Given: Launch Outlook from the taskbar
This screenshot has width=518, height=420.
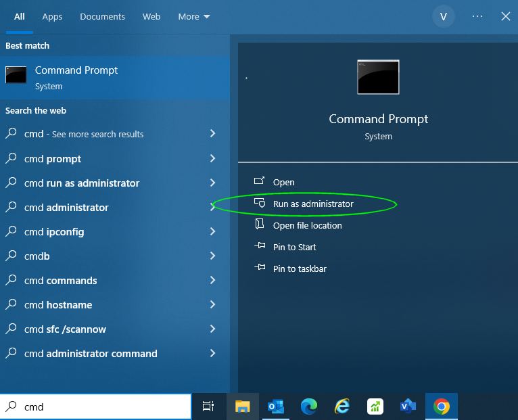Looking at the screenshot, I should click(x=275, y=406).
